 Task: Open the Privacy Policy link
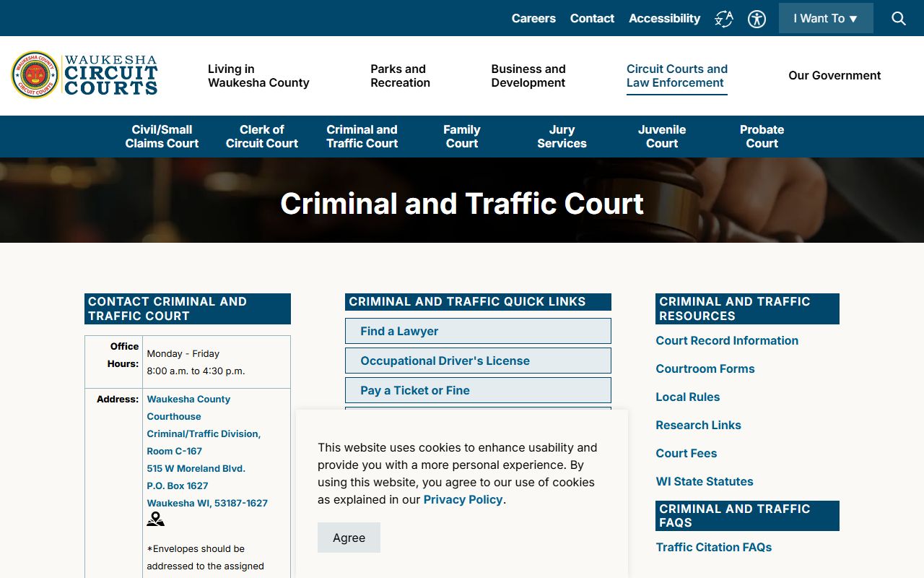(463, 499)
